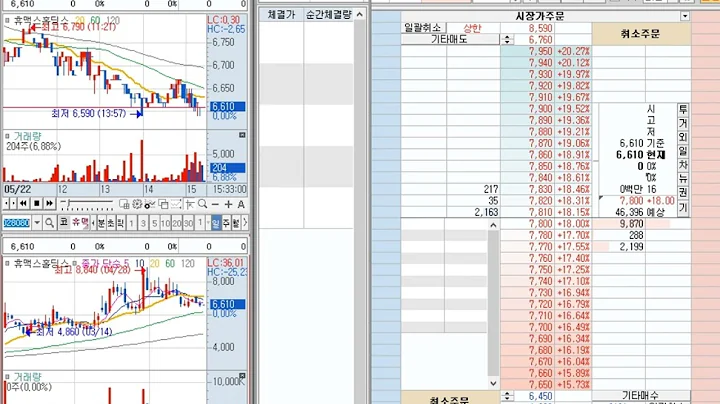The width and height of the screenshot is (720, 404).
Task: Open the chart window link icon
Action: tap(124, 204)
